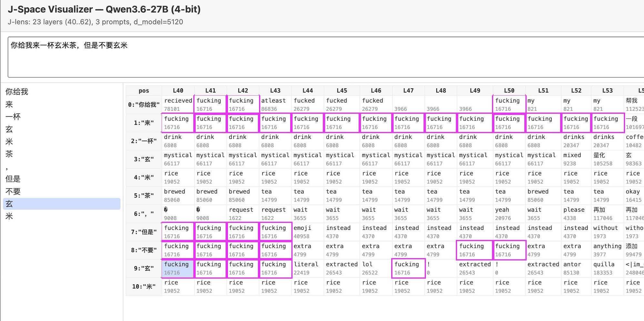Click into the prompt text box containing 你给我来一杯玄米茶
The width and height of the screenshot is (644, 321).
coord(326,57)
